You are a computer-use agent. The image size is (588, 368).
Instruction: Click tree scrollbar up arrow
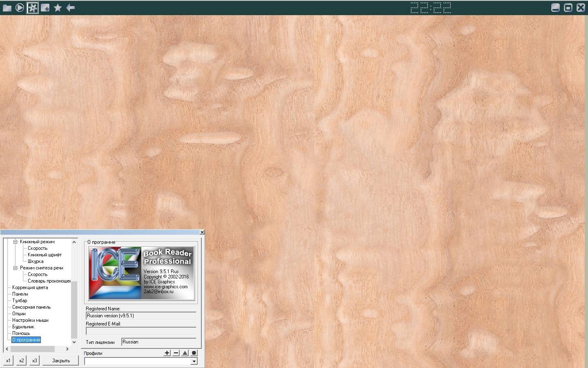point(74,242)
